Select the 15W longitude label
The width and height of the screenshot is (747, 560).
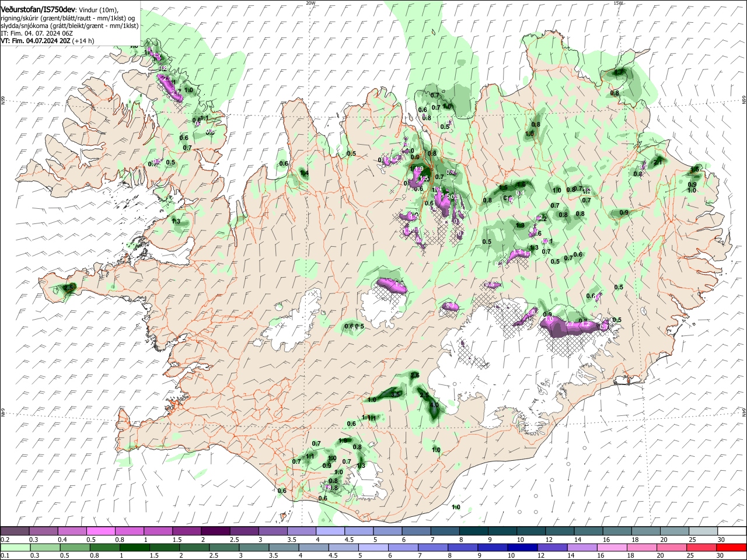[x=619, y=3]
